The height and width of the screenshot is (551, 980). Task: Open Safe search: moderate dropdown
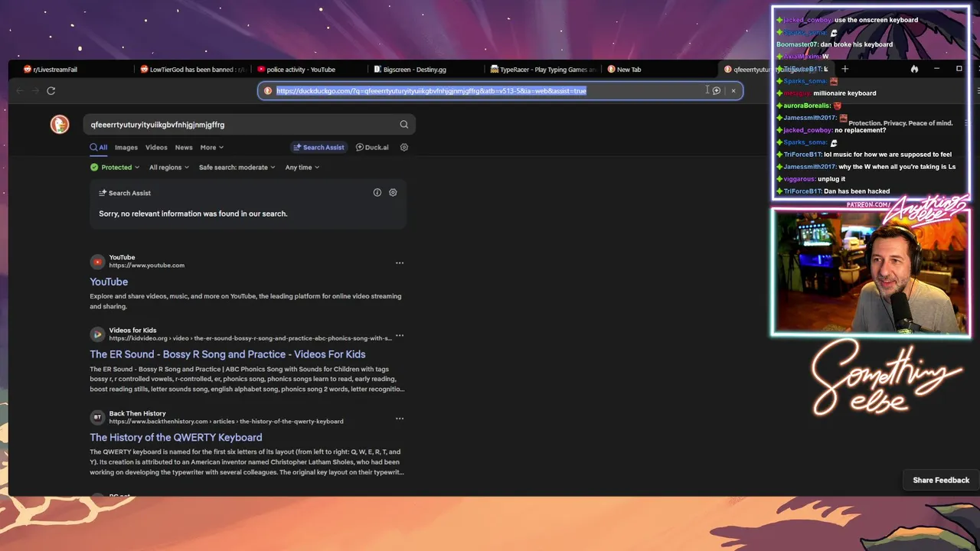237,167
